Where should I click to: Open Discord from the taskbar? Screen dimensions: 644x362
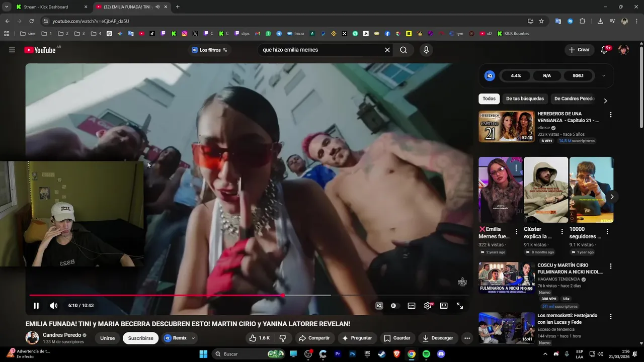click(441, 354)
